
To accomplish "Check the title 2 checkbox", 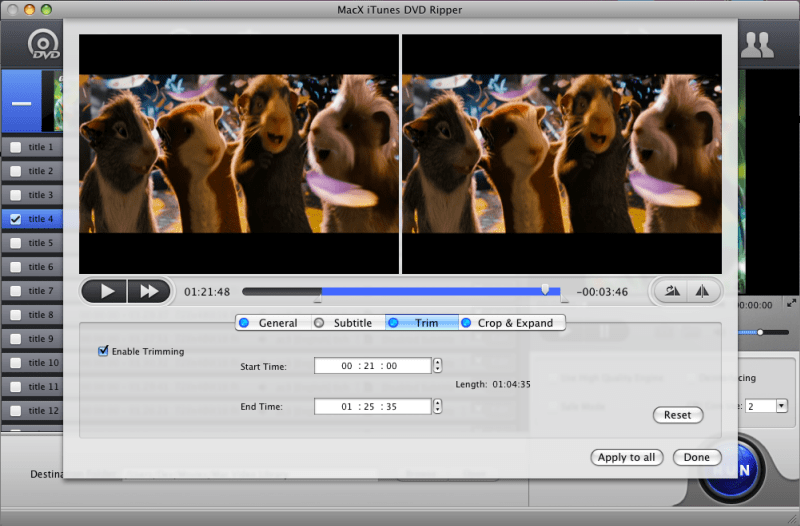I will (16, 171).
